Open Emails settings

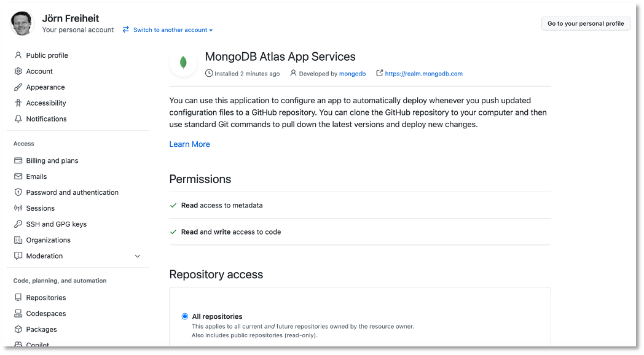tap(36, 176)
